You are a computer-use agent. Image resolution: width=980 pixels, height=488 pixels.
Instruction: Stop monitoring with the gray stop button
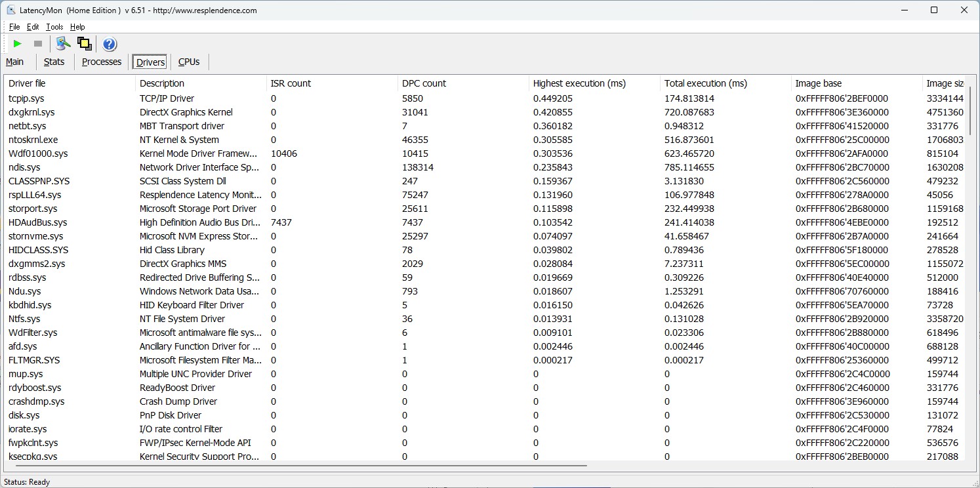point(38,44)
